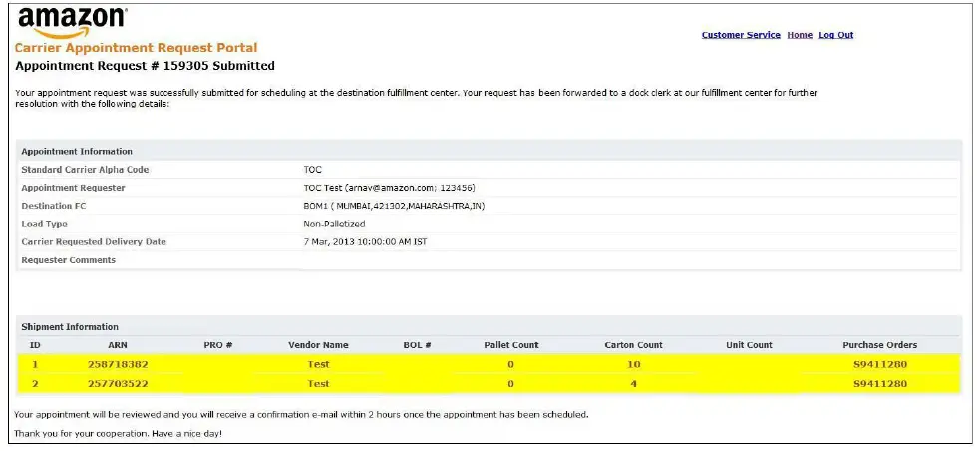Click the Carton Count column header
The height and width of the screenshot is (451, 980).
coord(634,345)
